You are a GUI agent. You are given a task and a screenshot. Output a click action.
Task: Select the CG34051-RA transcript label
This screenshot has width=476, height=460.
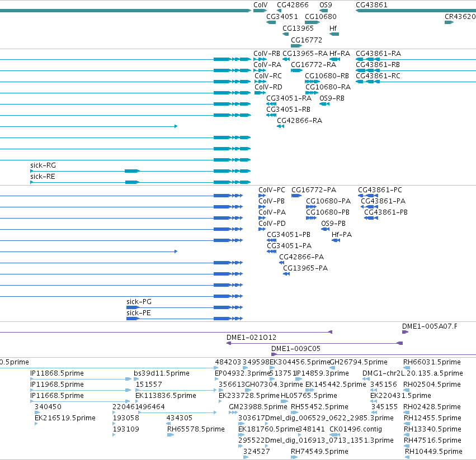pyautogui.click(x=289, y=98)
